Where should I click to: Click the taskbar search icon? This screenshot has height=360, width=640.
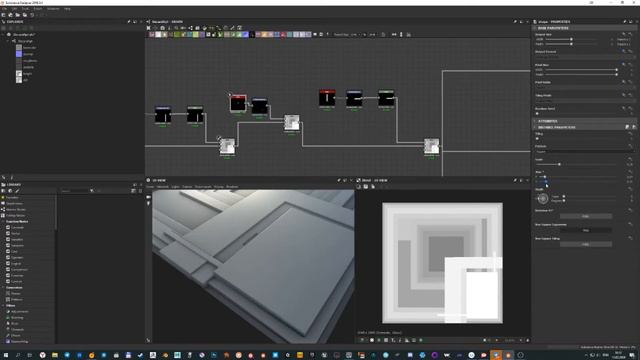point(18,355)
